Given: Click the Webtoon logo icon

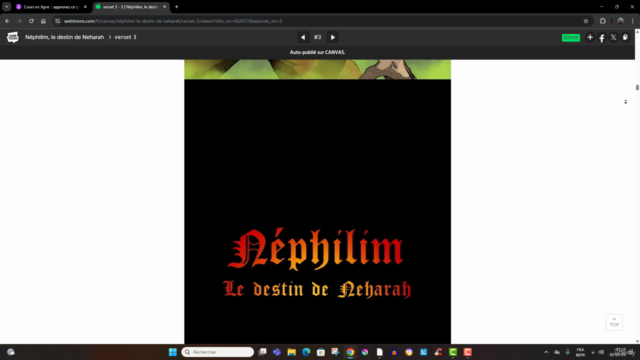Looking at the screenshot, I should pos(13,37).
